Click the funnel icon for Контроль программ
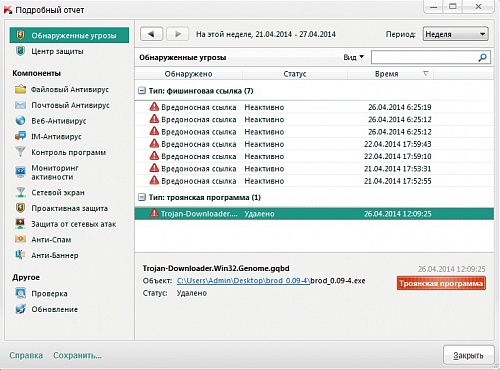This screenshot has width=500, height=370. [x=21, y=152]
